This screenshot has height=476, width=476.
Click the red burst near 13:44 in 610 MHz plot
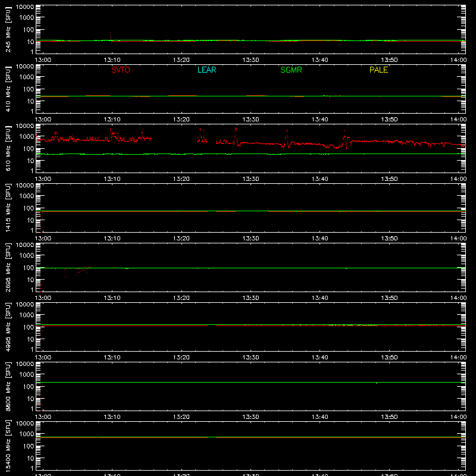[x=346, y=139]
